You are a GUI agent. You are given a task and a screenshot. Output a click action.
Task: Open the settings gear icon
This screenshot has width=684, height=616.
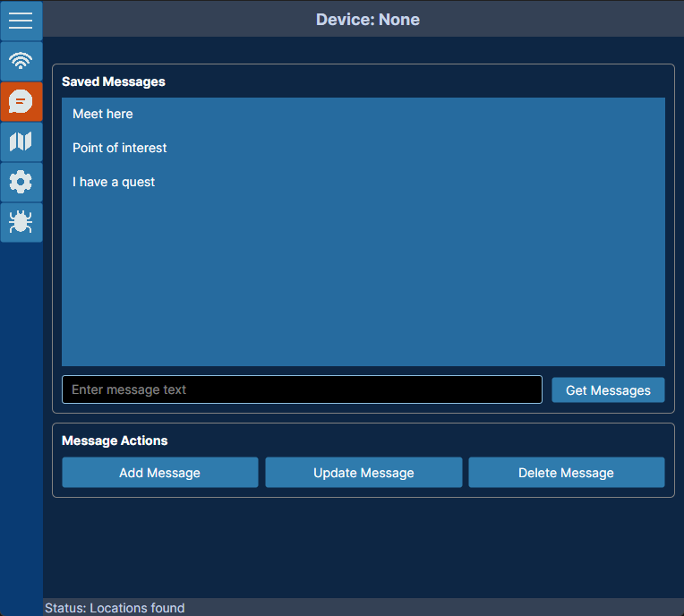[21, 182]
